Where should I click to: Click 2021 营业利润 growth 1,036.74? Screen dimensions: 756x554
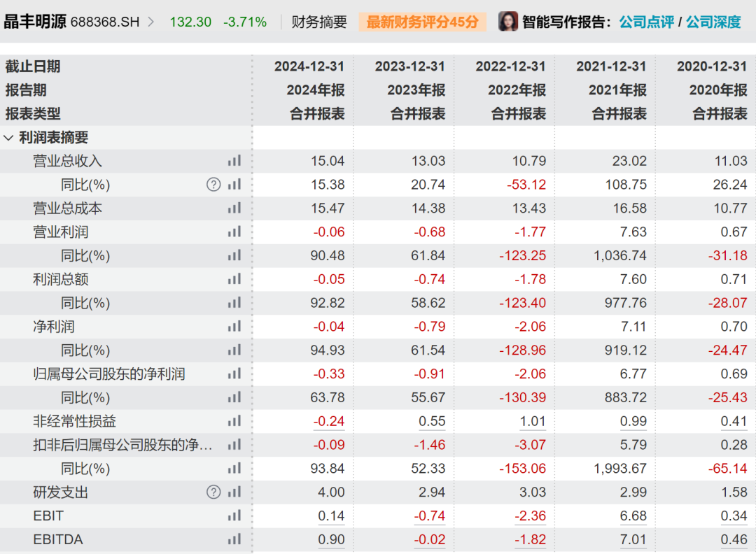pyautogui.click(x=620, y=255)
